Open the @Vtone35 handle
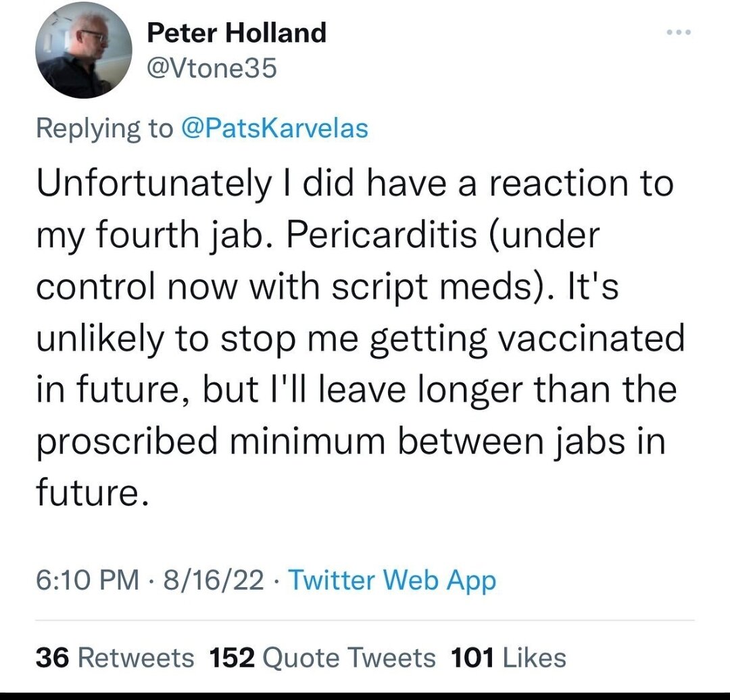 coord(212,68)
